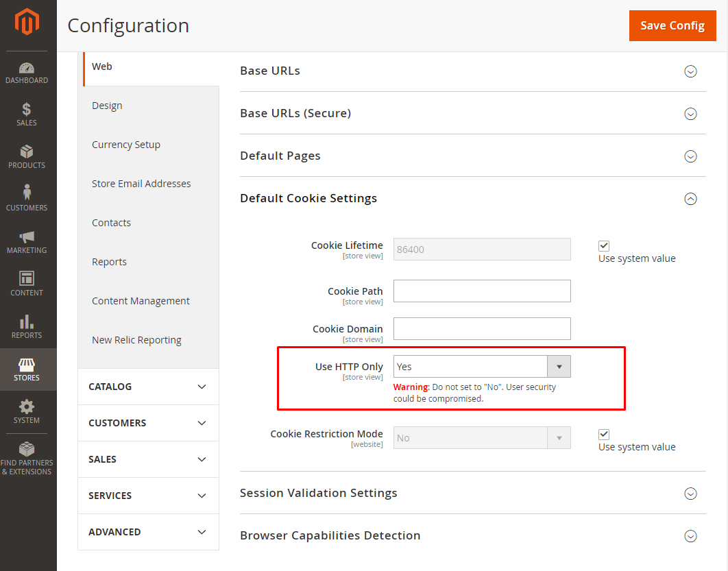Click the Save Config button

pyautogui.click(x=672, y=25)
